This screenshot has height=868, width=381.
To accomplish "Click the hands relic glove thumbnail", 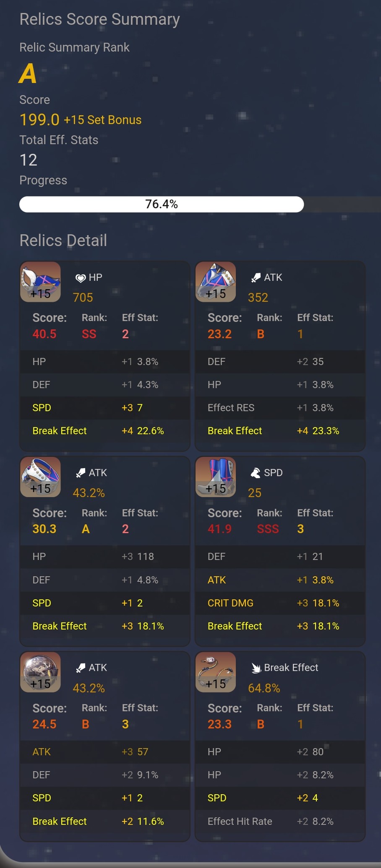I will point(216,282).
